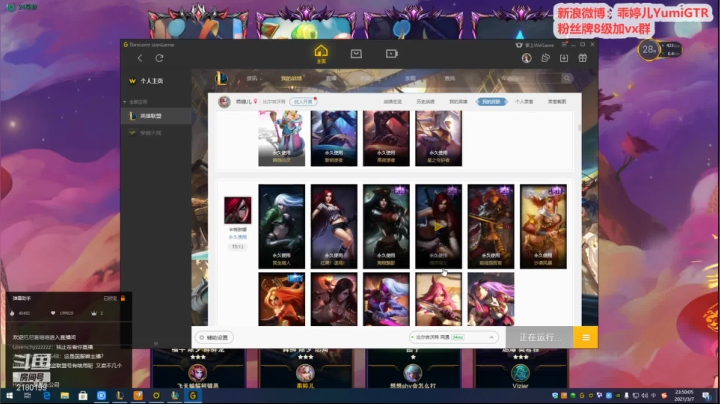
Task: Open the user avatar icon in WeGame toolbar
Action: 527,58
